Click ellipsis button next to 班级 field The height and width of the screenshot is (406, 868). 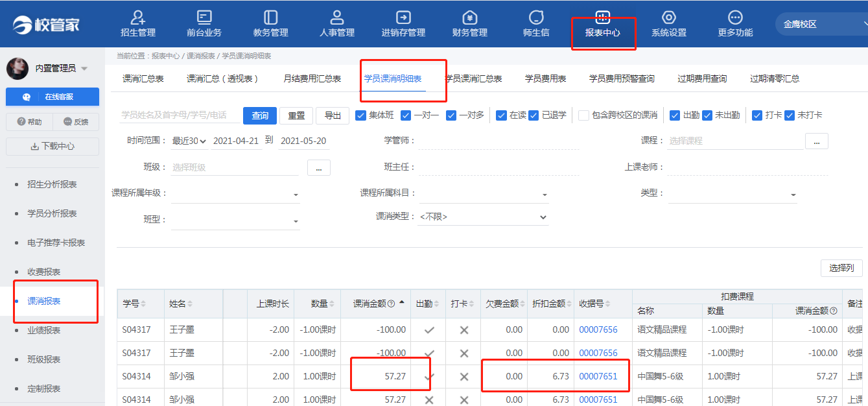pyautogui.click(x=319, y=167)
